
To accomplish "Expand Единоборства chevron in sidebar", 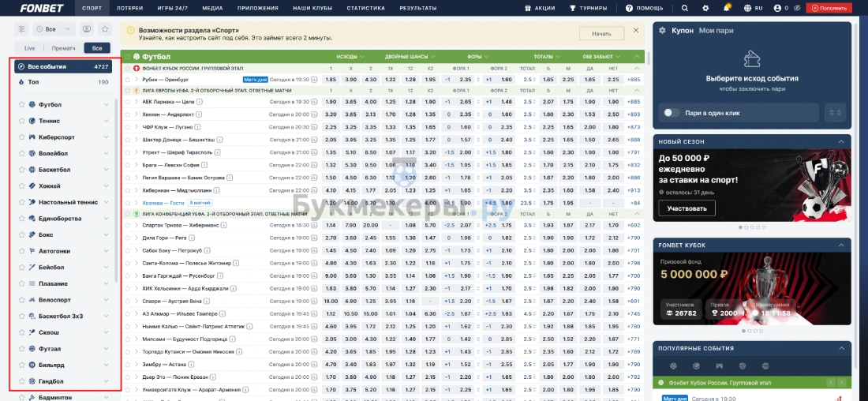I will pyautogui.click(x=106, y=219).
